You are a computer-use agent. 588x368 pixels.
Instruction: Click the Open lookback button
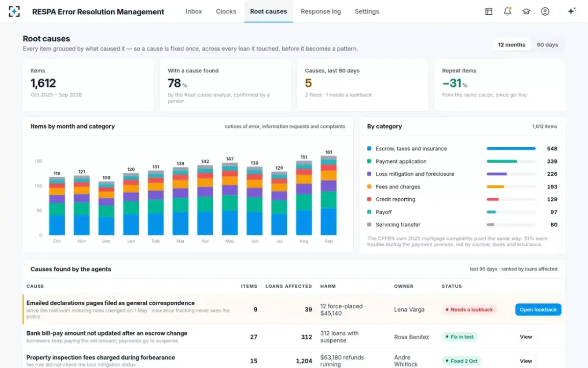pos(538,310)
